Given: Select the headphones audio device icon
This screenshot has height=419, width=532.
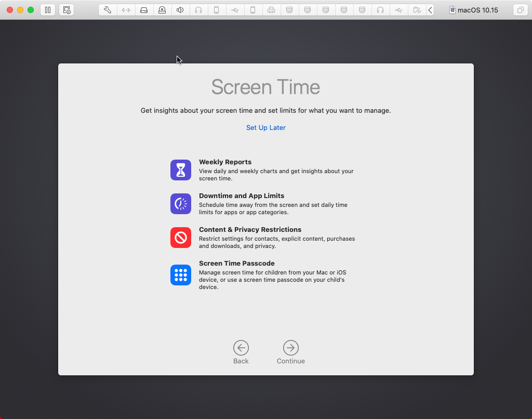Looking at the screenshot, I should click(x=198, y=9).
